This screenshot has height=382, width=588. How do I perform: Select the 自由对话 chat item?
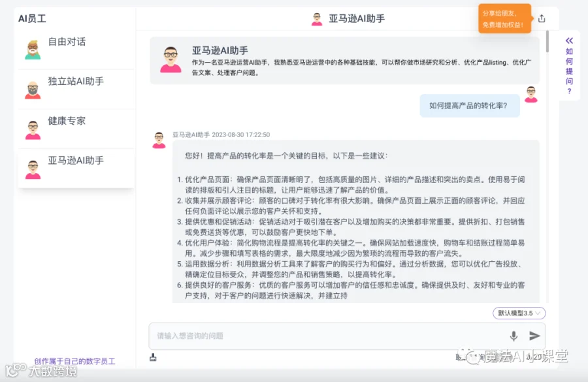click(x=76, y=50)
